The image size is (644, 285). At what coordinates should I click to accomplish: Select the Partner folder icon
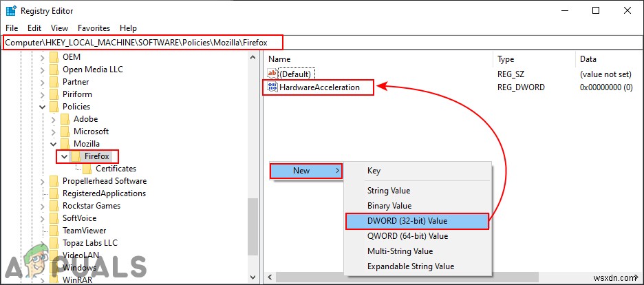coord(54,82)
